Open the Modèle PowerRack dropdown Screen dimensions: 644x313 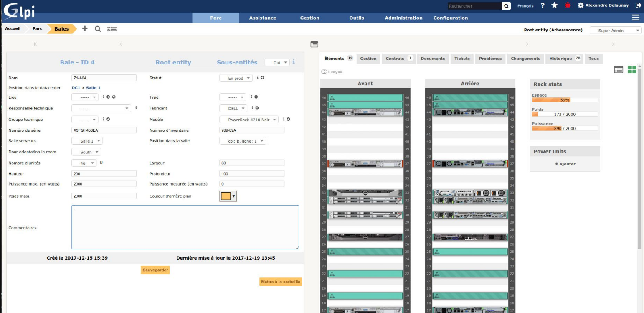point(248,120)
